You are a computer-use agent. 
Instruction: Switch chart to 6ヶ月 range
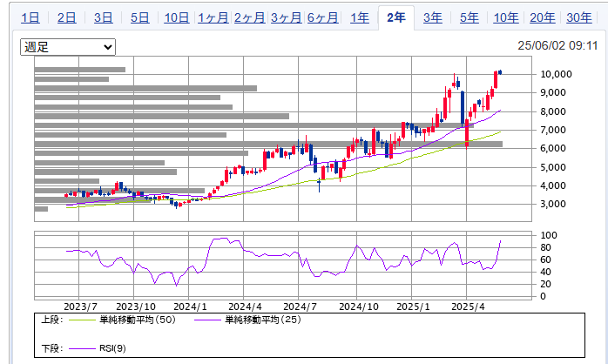(322, 17)
